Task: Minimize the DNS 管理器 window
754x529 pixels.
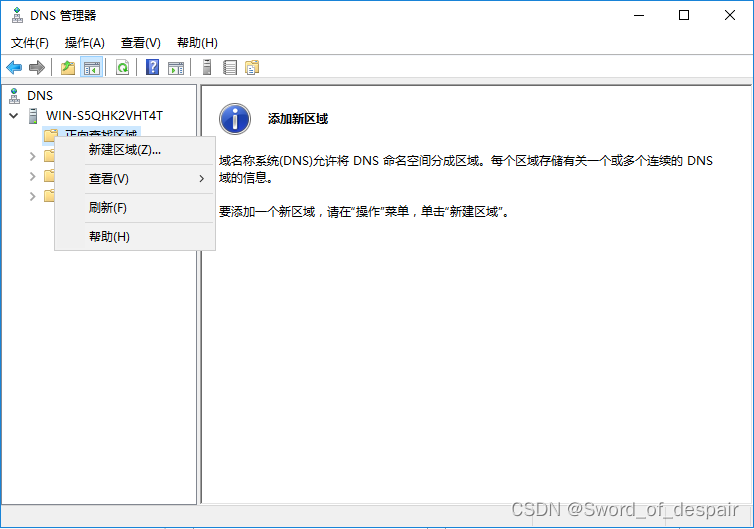Action: coord(639,15)
